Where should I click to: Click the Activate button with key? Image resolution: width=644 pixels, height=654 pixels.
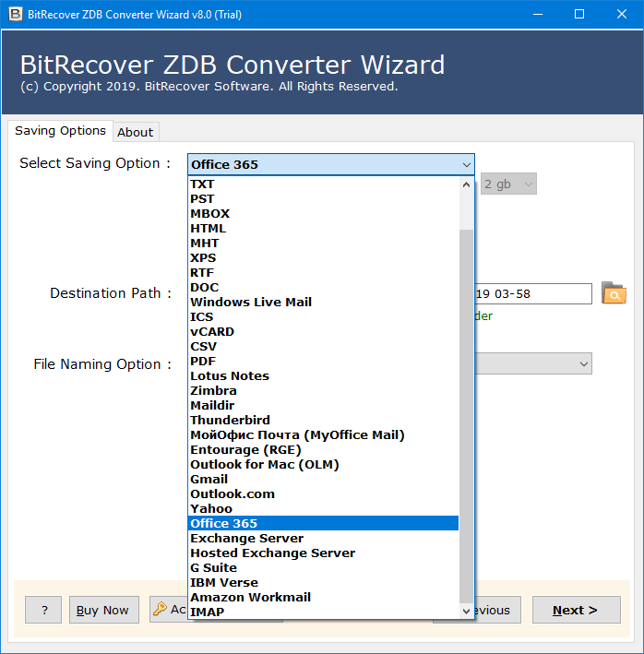(x=169, y=609)
